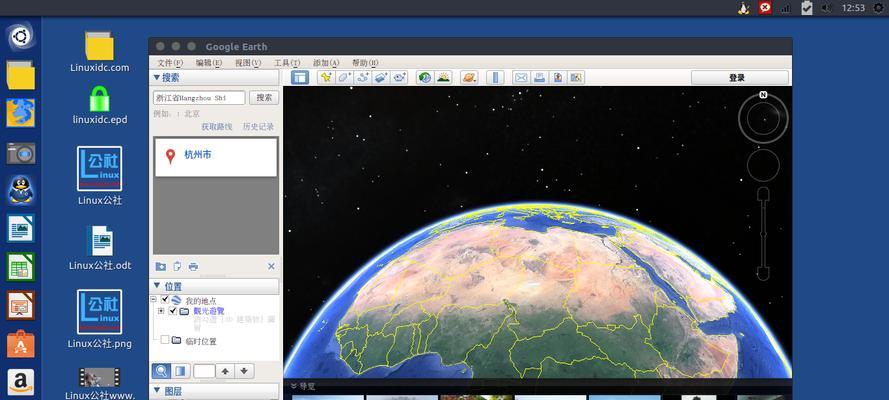Viewport: 889px width, 400px height.
Task: Click the save image icon
Action: [558, 78]
